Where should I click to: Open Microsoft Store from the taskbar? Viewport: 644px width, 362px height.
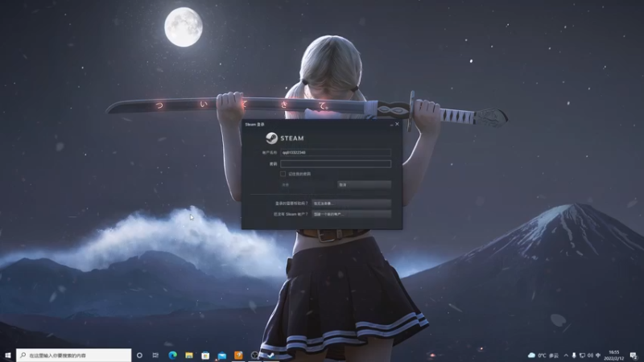205,355
